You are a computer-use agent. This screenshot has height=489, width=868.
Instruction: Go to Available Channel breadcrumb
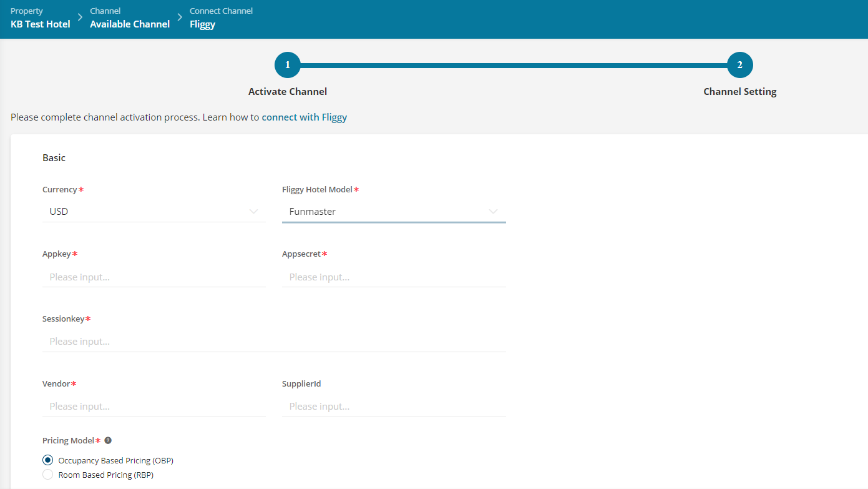pos(130,24)
